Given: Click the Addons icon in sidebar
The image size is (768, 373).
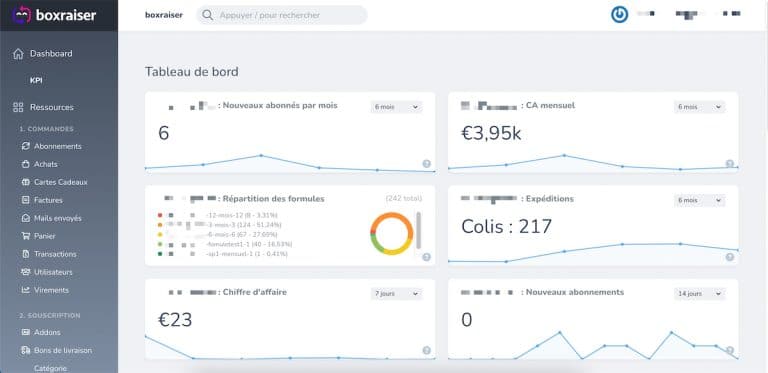Looking at the screenshot, I should [x=26, y=332].
